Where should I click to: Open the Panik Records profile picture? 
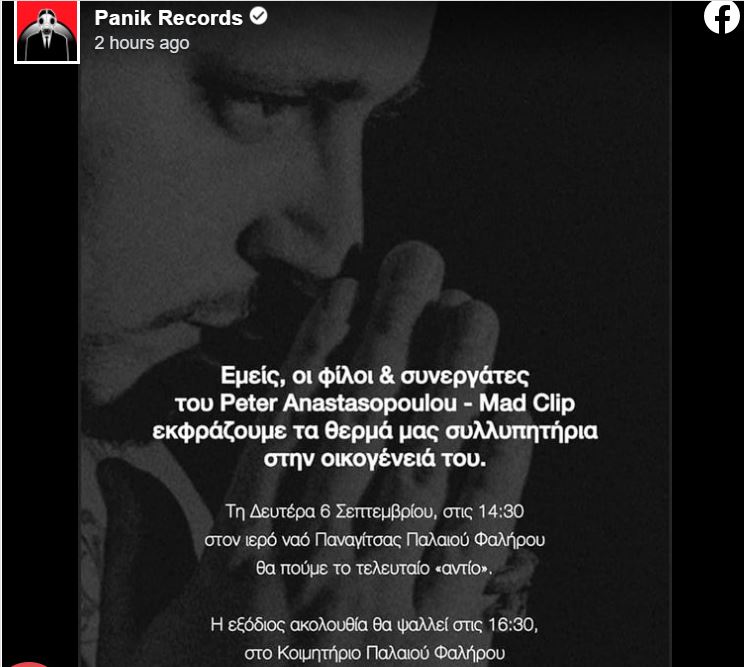tap(47, 31)
